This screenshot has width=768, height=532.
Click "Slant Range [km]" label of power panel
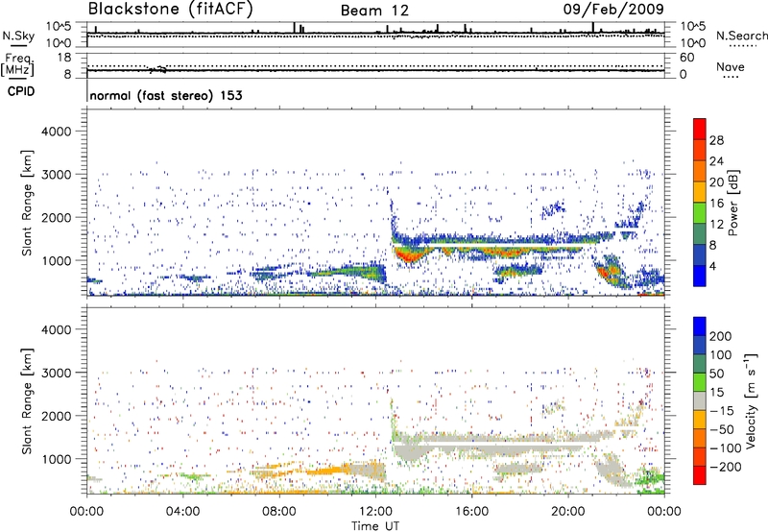(28, 203)
